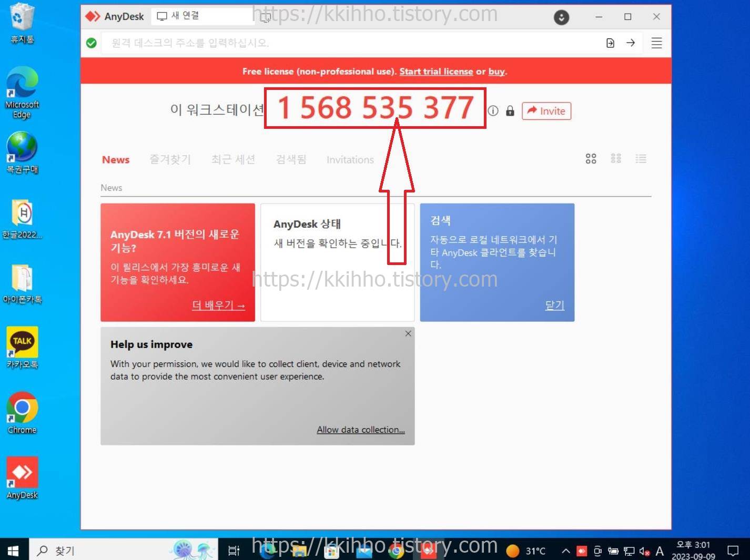Click the taskbar clock showing 오후 3:01
Image resolution: width=750 pixels, height=560 pixels.
point(693,551)
